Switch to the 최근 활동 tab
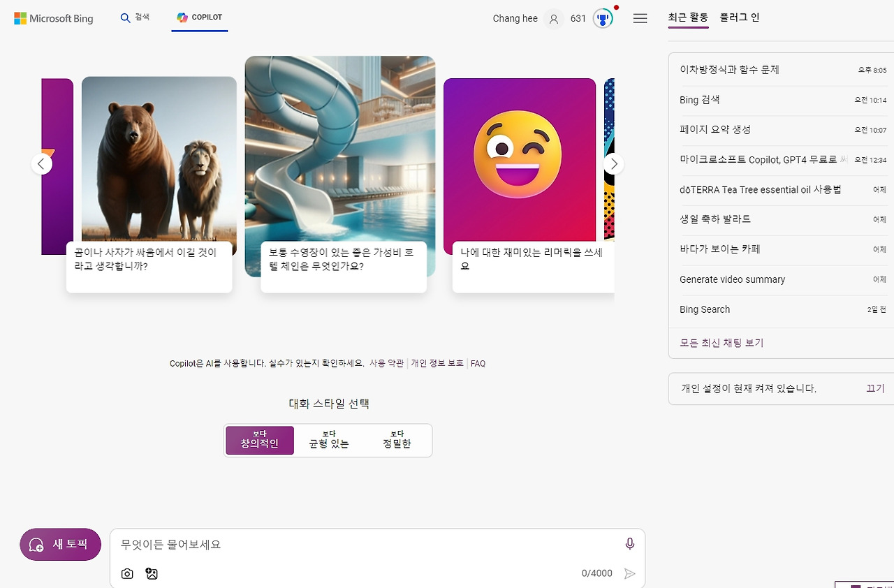The width and height of the screenshot is (894, 588). 688,17
